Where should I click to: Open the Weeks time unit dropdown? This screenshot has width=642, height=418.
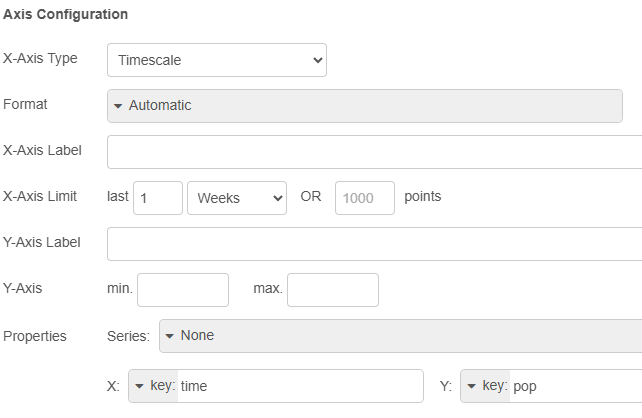point(236,198)
